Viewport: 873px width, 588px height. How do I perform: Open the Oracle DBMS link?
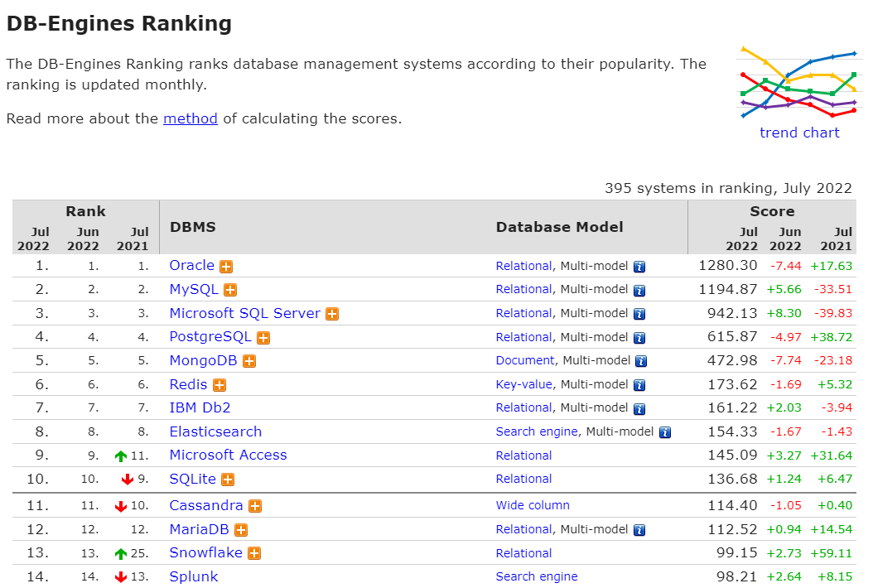(192, 266)
